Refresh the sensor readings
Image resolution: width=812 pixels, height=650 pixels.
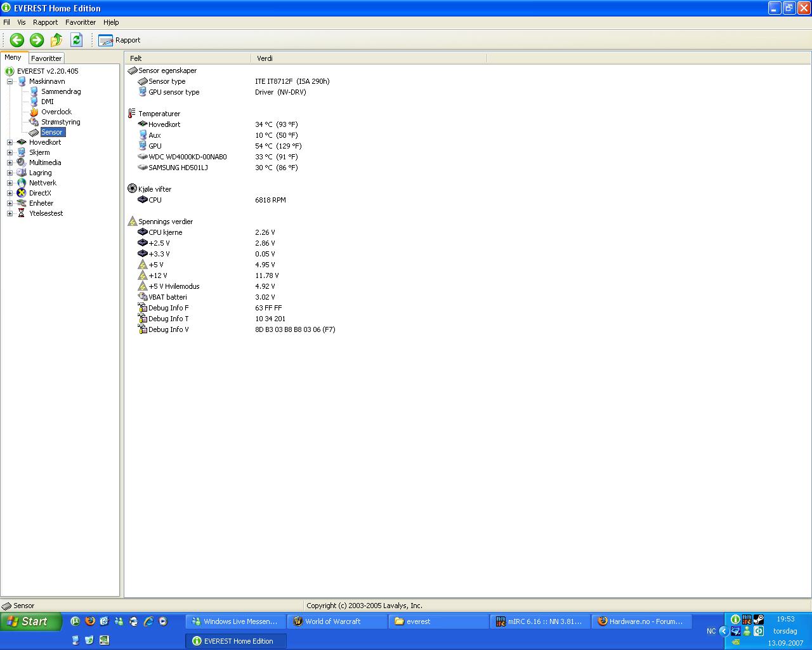point(77,40)
